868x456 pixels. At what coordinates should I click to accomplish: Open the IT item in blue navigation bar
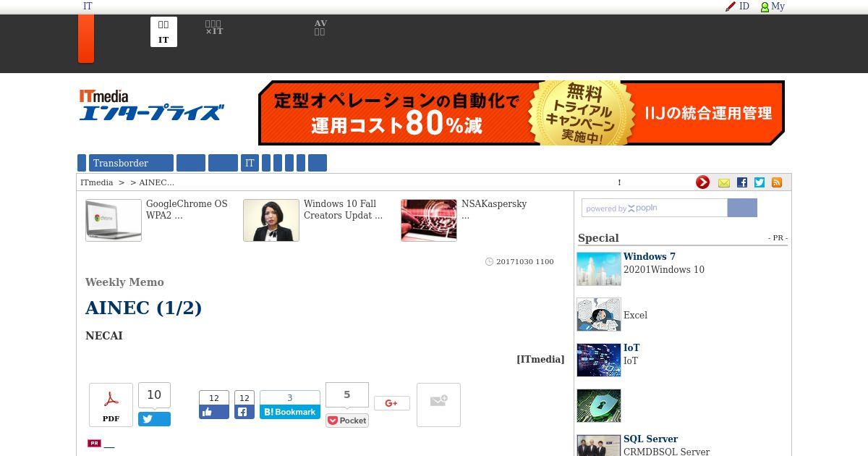pyautogui.click(x=250, y=163)
